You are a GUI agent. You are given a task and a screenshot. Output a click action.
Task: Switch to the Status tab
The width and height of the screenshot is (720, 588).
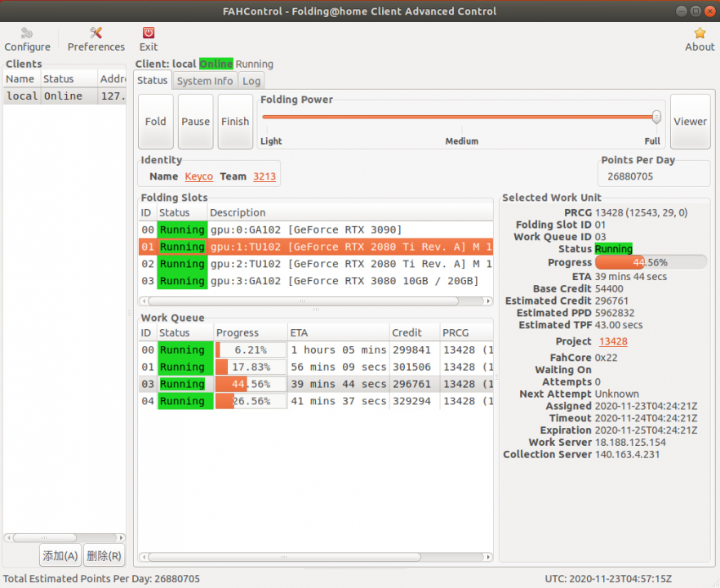coord(153,80)
